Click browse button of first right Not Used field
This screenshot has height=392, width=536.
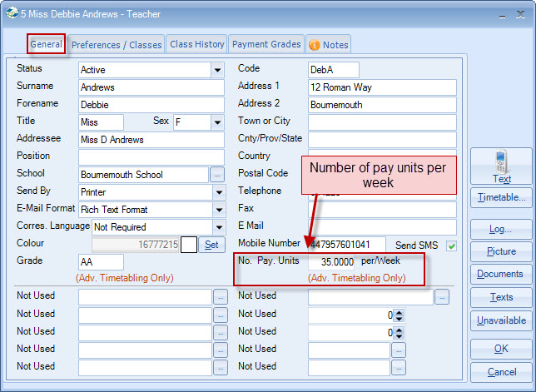pyautogui.click(x=442, y=297)
